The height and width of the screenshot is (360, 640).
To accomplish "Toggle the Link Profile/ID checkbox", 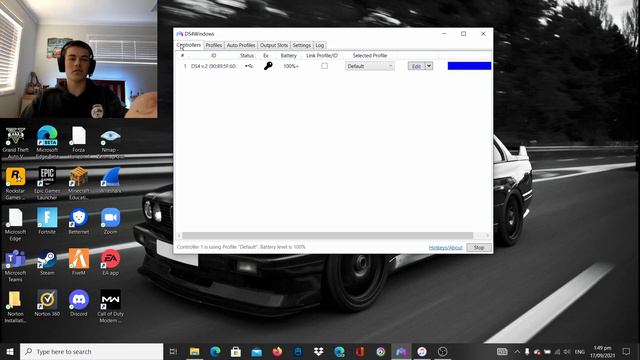I will click(324, 66).
